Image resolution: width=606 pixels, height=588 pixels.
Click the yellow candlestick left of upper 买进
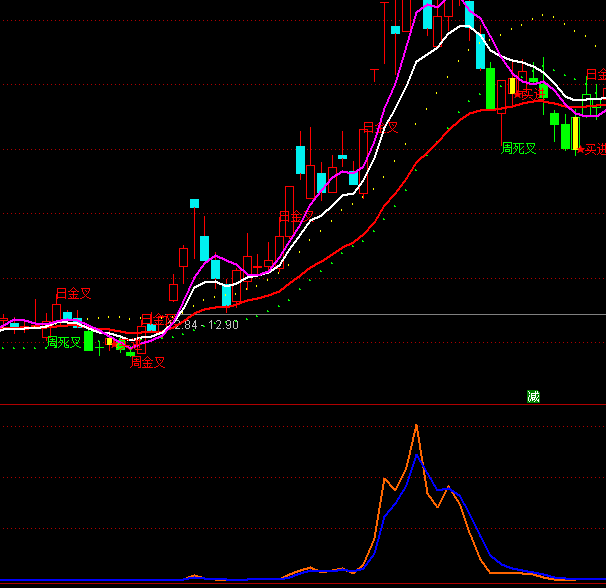[x=512, y=86]
